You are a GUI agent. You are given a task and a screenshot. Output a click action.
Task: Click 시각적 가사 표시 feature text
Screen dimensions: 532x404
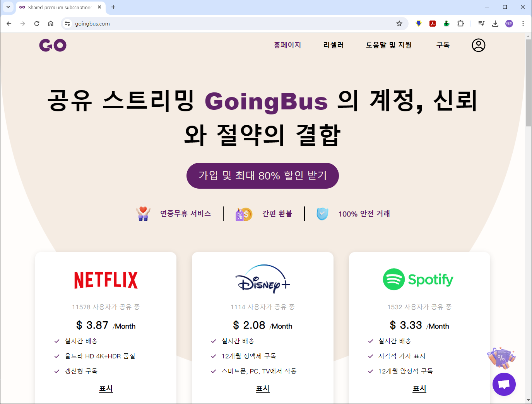point(402,356)
